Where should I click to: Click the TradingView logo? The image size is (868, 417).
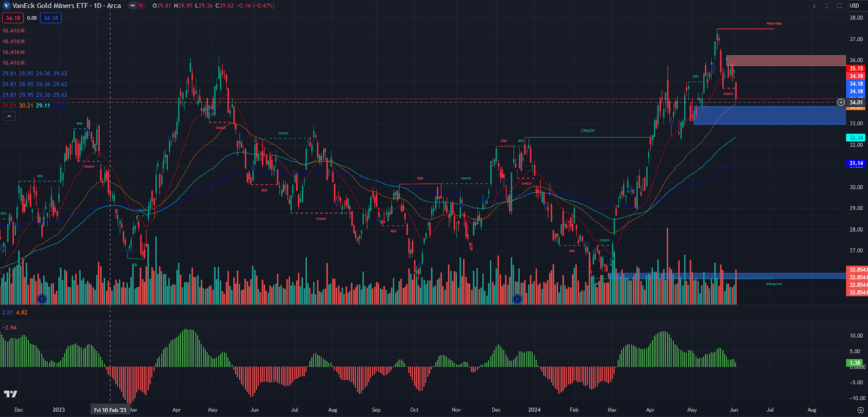click(x=10, y=394)
